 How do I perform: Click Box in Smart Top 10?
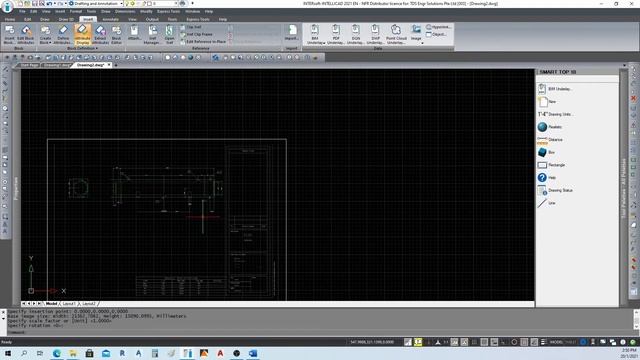coord(546,152)
